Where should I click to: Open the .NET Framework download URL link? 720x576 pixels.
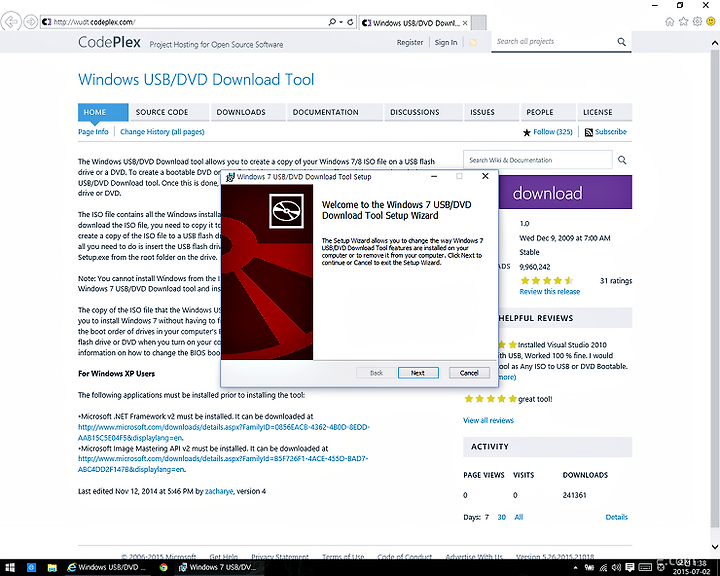[x=224, y=432]
